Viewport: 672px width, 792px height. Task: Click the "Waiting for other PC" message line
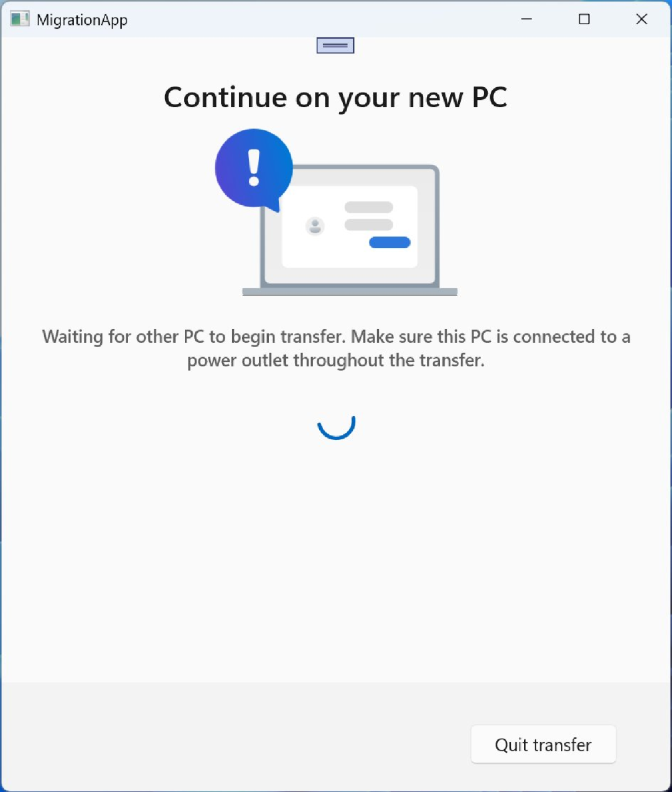pos(336,337)
